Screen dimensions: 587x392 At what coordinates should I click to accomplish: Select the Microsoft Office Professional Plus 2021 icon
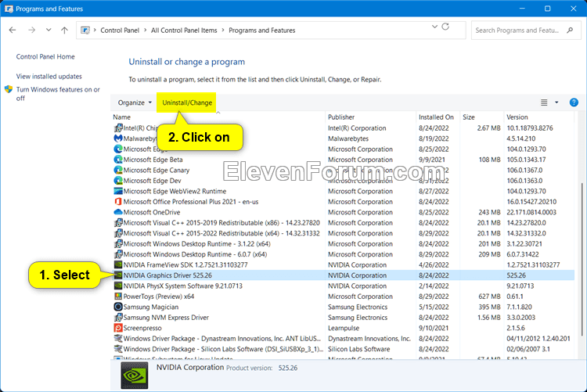pyautogui.click(x=118, y=201)
